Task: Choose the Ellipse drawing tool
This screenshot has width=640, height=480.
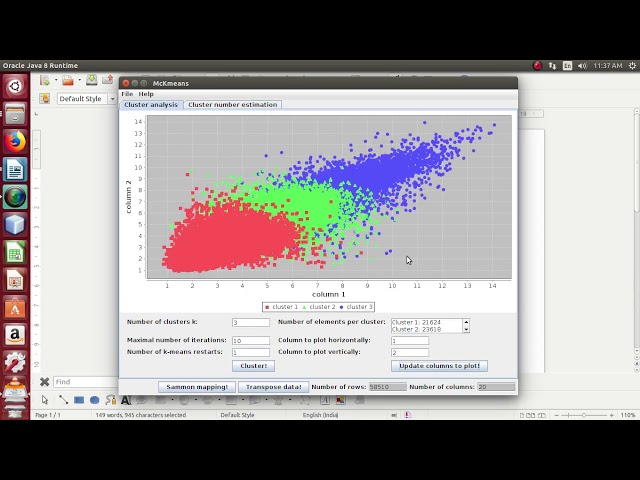Action: click(x=95, y=400)
